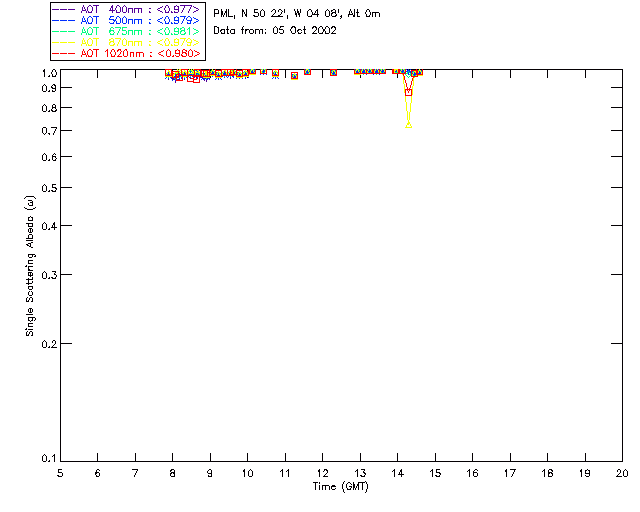Click the x-axis label 'Time (GMT)'
640x512 pixels.
[340, 487]
